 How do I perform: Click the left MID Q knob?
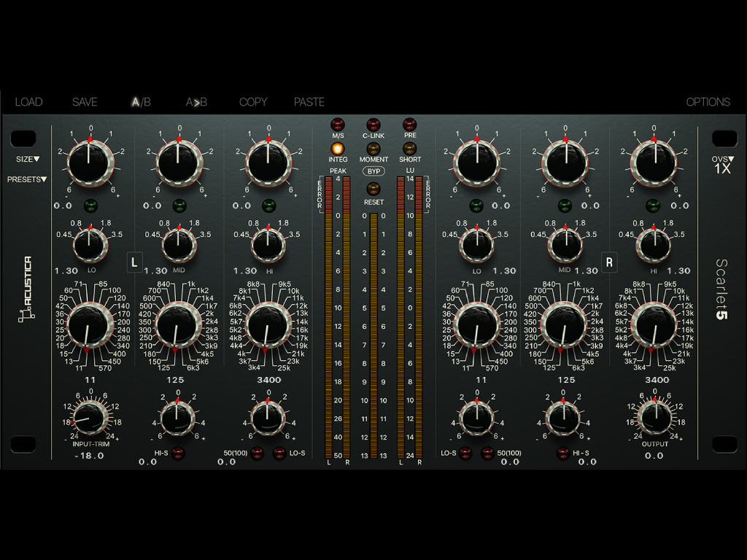179,245
